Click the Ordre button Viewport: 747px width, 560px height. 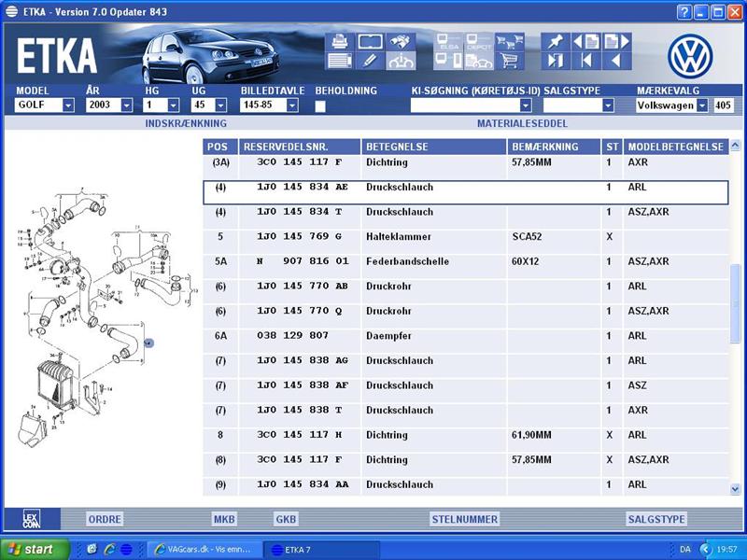pyautogui.click(x=104, y=519)
